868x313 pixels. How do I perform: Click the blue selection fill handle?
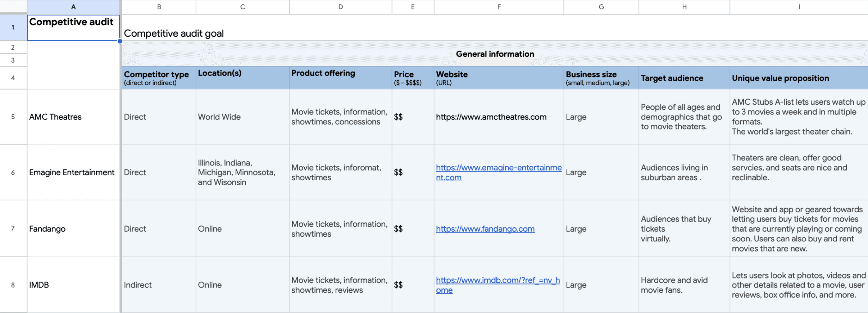click(120, 41)
